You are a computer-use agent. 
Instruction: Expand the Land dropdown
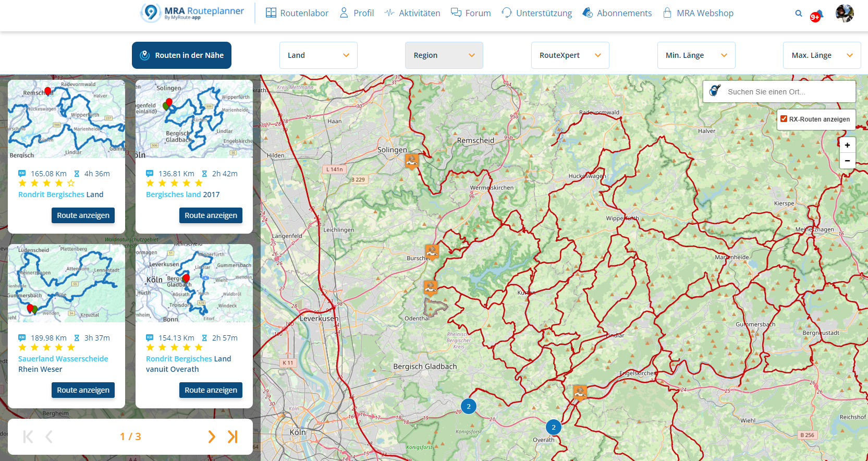[x=318, y=55]
